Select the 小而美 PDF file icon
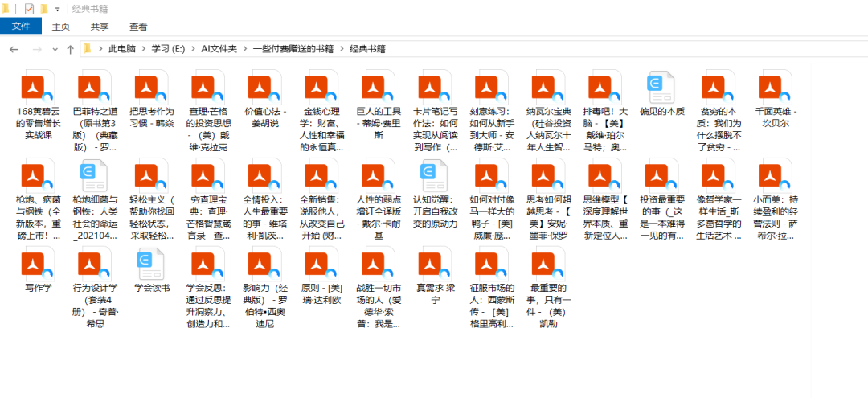 [x=775, y=175]
